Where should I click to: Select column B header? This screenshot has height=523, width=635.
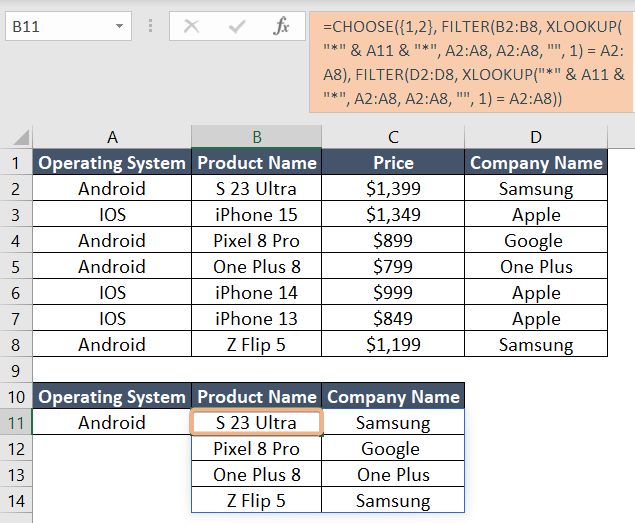click(256, 137)
